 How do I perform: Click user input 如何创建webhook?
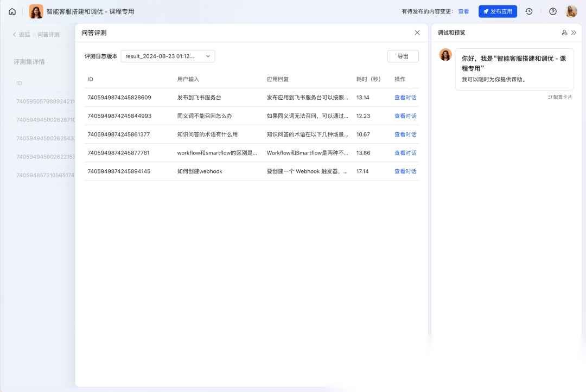coord(200,171)
